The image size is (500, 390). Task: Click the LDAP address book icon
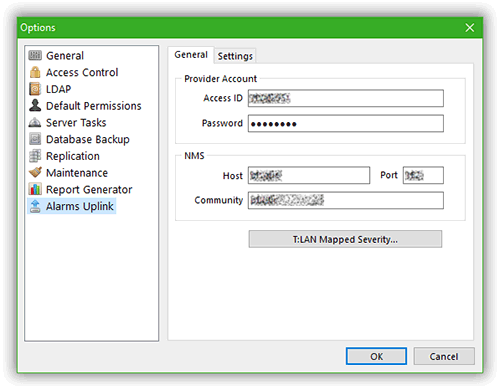(35, 89)
